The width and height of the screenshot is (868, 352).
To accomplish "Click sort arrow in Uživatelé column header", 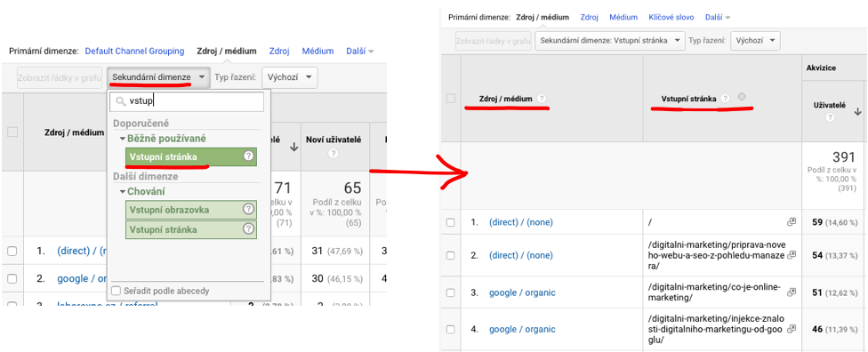I will [857, 111].
